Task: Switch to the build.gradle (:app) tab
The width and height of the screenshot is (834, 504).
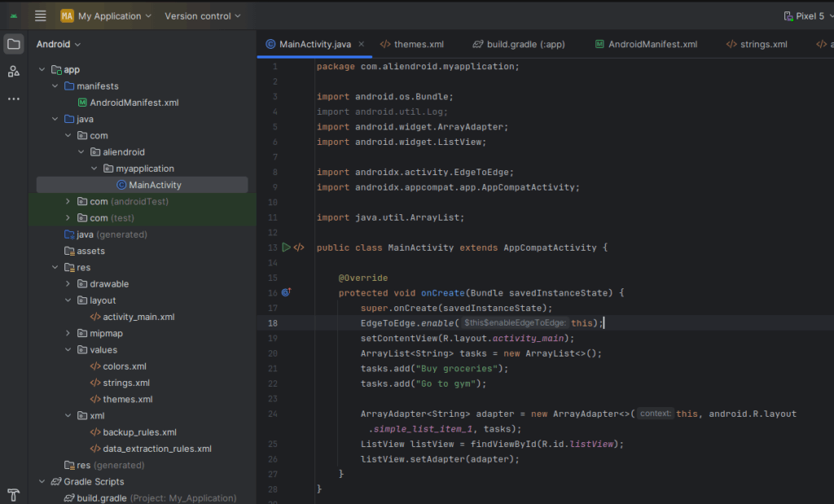Action: (x=519, y=44)
